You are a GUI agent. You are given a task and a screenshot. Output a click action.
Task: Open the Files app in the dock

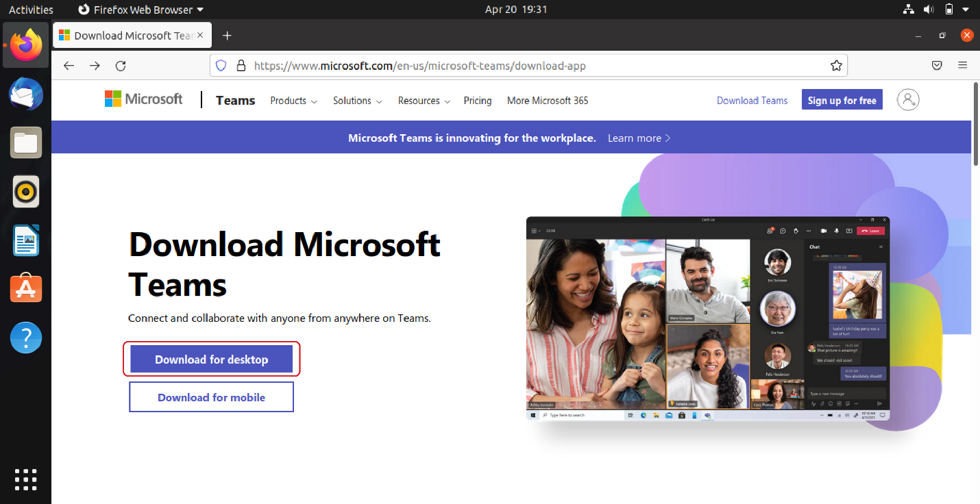[x=26, y=142]
